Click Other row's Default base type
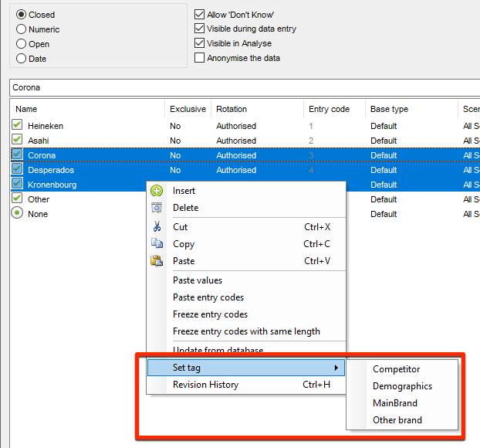480x448 pixels. (384, 199)
